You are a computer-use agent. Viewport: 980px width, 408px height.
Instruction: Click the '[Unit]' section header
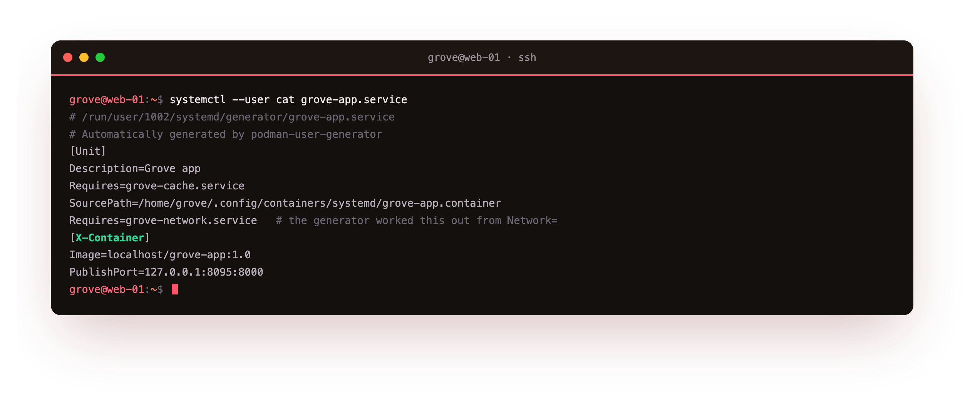pos(88,151)
